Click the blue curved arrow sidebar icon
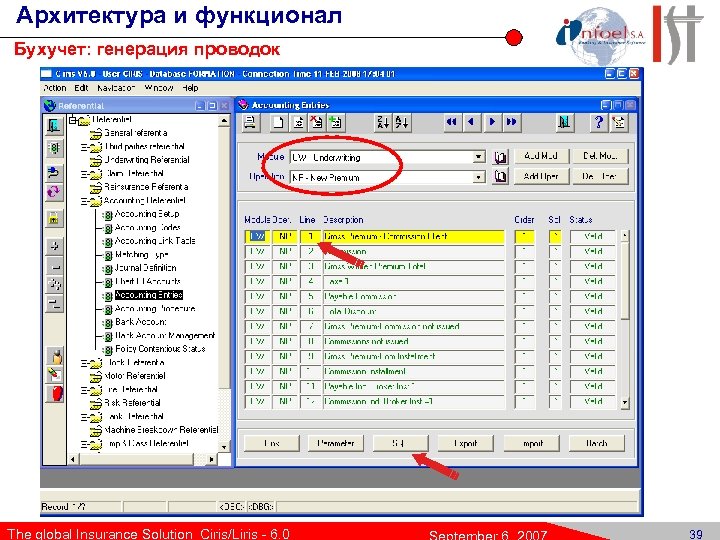 [x=54, y=173]
